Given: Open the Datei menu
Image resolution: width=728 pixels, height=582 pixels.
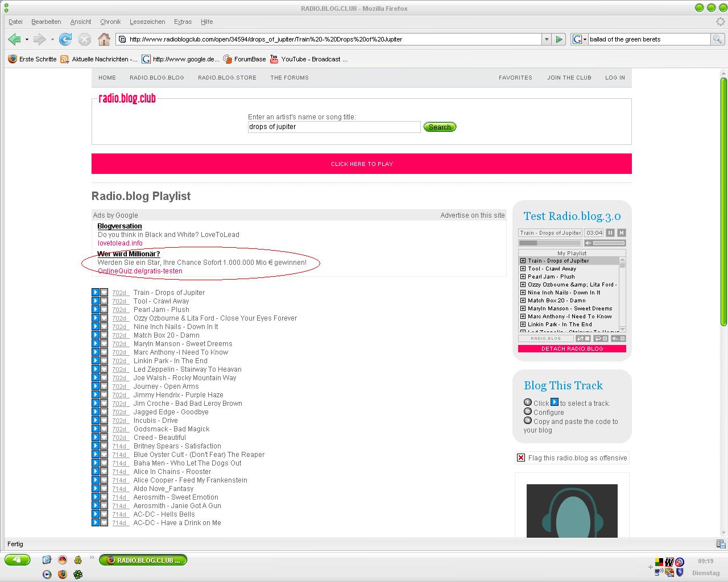Looking at the screenshot, I should coord(15,22).
